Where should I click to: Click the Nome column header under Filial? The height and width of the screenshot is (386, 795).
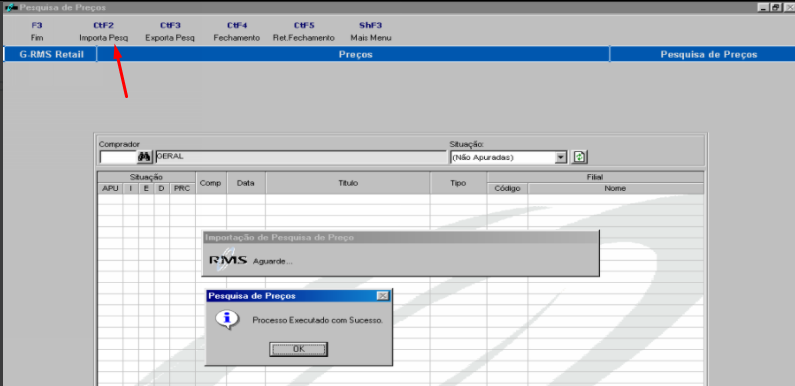coord(615,188)
